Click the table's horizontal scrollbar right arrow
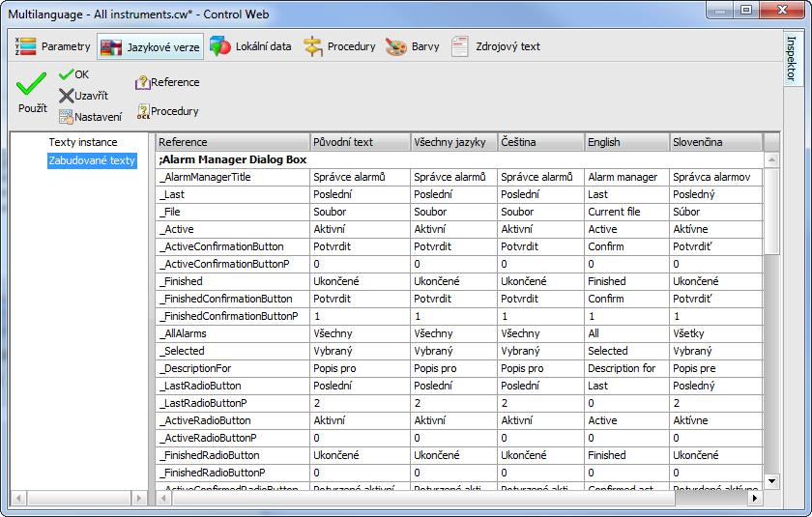Viewport: 812px width, 517px height. click(754, 499)
